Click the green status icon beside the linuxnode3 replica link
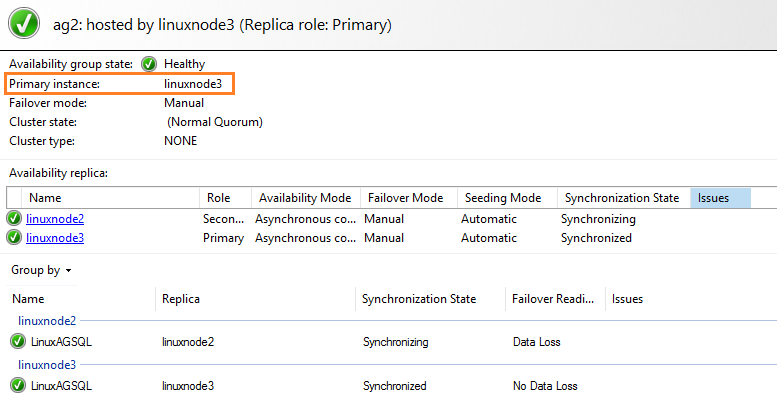This screenshot has height=419, width=777. point(14,238)
